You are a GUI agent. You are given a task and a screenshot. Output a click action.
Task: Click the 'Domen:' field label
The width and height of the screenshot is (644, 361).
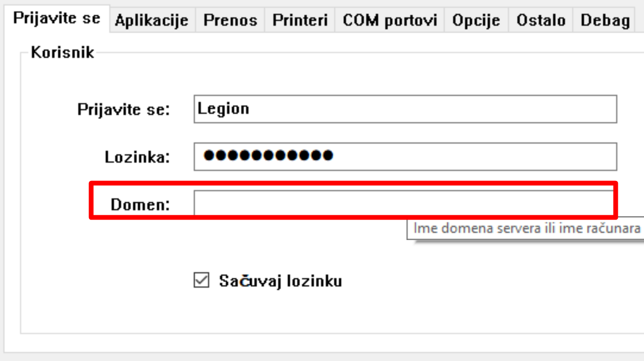[140, 205]
